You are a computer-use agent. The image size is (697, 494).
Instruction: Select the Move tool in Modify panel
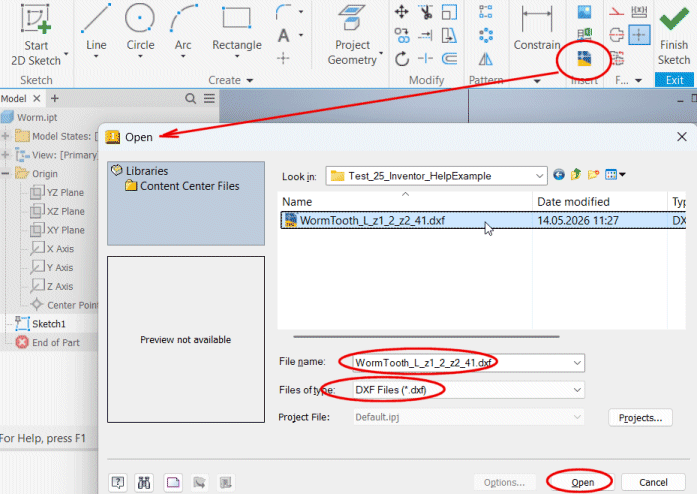401,12
